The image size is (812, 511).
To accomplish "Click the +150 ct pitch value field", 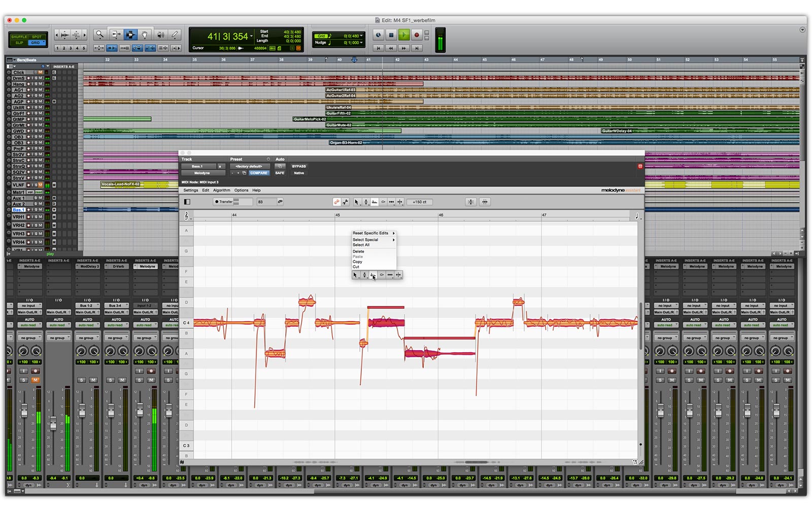I will (x=420, y=202).
